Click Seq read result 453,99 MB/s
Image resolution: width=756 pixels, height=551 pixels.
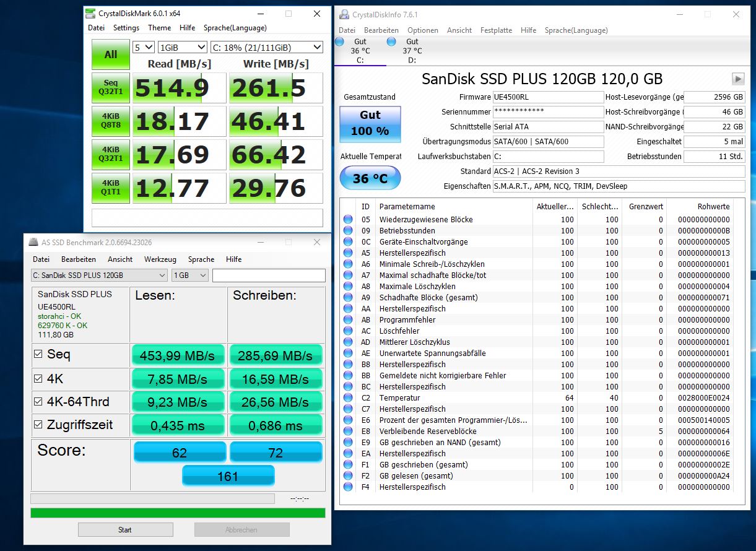pos(178,355)
